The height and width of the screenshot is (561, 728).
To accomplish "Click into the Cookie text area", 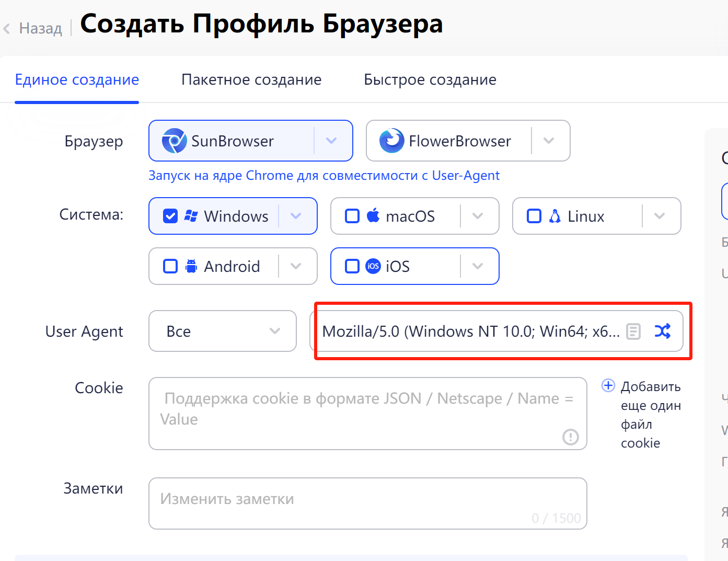I will pos(368,414).
